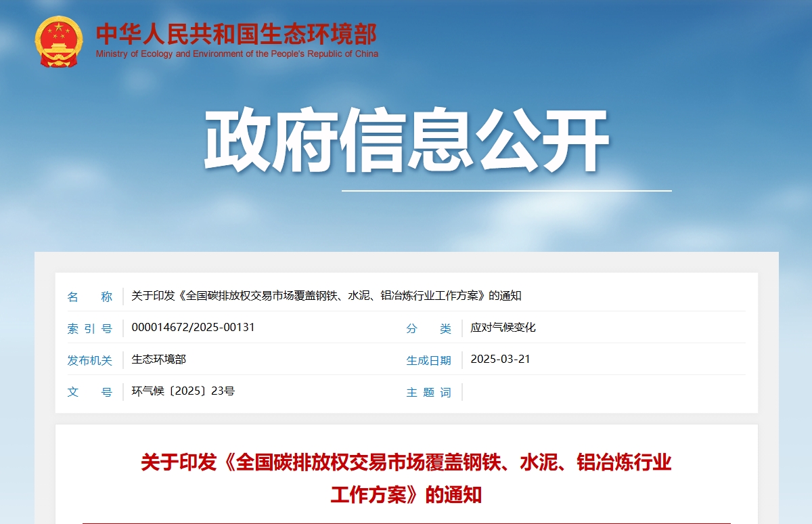The image size is (812, 524).
Task: Select the 发布机关 field label
Action: point(89,360)
